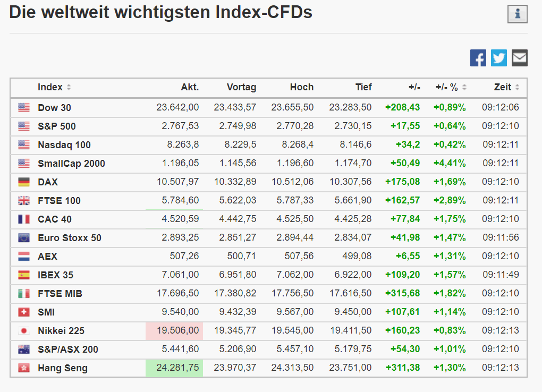Image resolution: width=542 pixels, height=392 pixels.
Task: Open the S&P/ASX 200 link
Action: (68, 349)
